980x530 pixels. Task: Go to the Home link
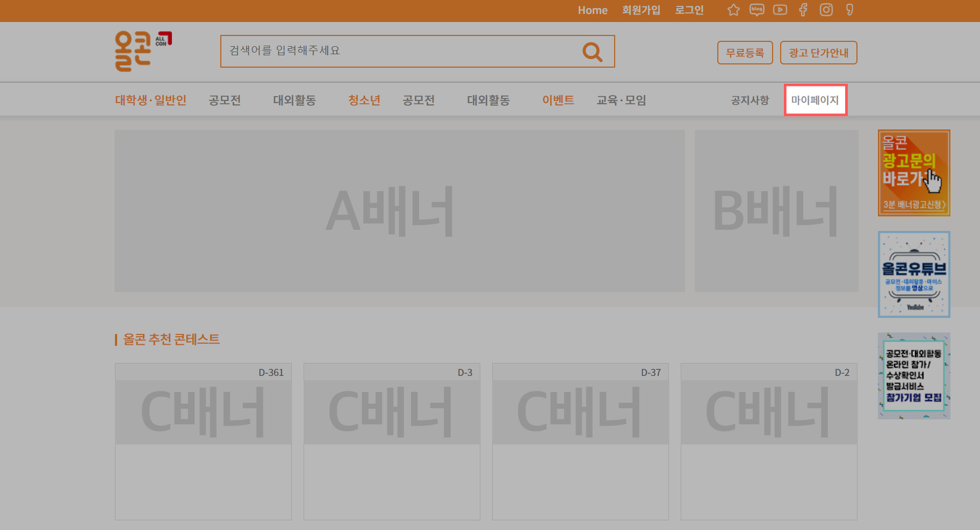tap(592, 10)
